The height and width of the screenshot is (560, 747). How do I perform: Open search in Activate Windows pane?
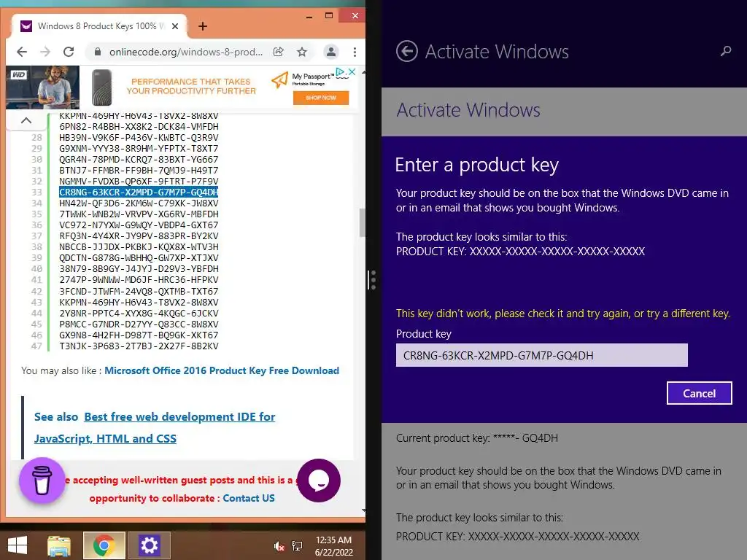[x=726, y=51]
